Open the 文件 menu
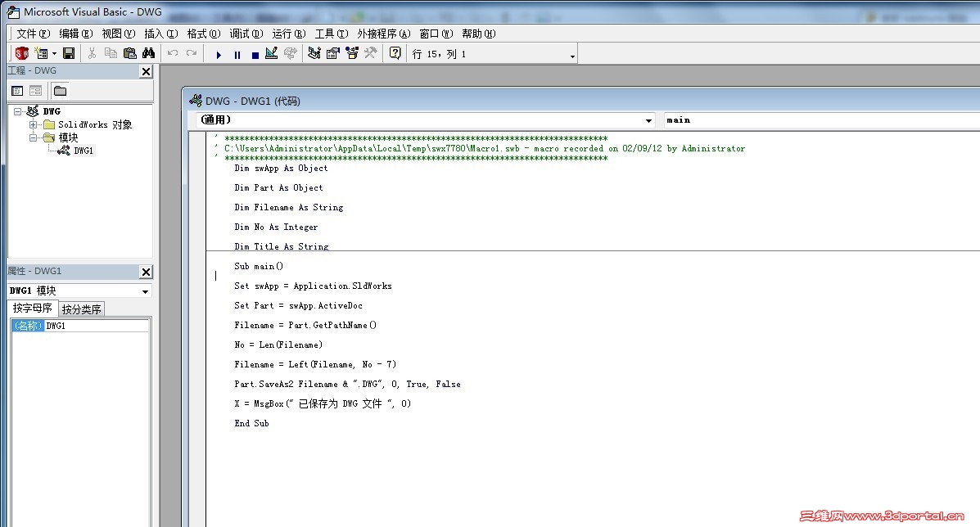The width and height of the screenshot is (980, 527). point(33,34)
